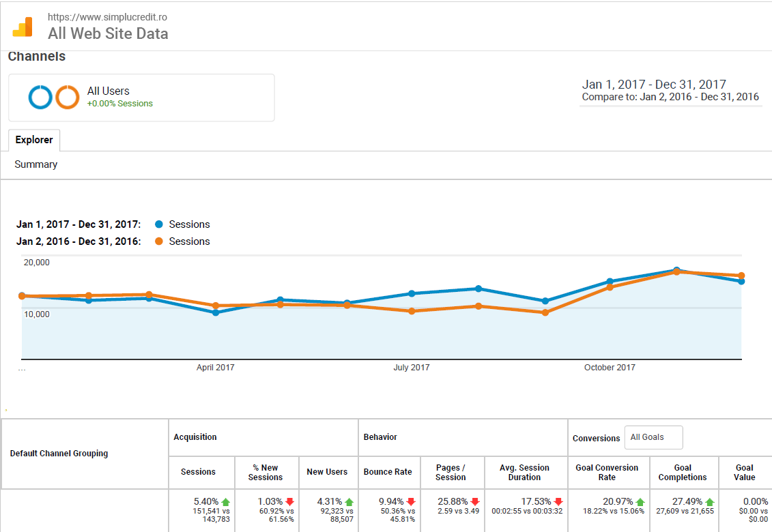772x532 pixels.
Task: Click the green arrow next to New Users
Action: pyautogui.click(x=347, y=499)
